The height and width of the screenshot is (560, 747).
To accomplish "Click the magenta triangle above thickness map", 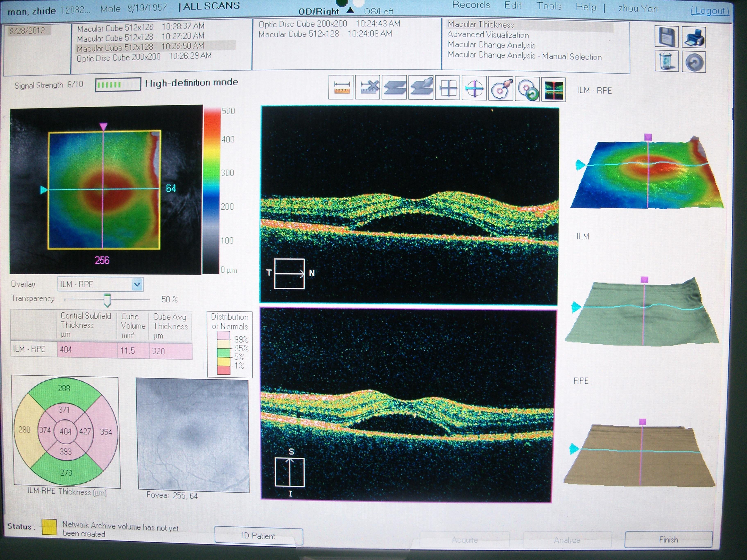I will 103,127.
